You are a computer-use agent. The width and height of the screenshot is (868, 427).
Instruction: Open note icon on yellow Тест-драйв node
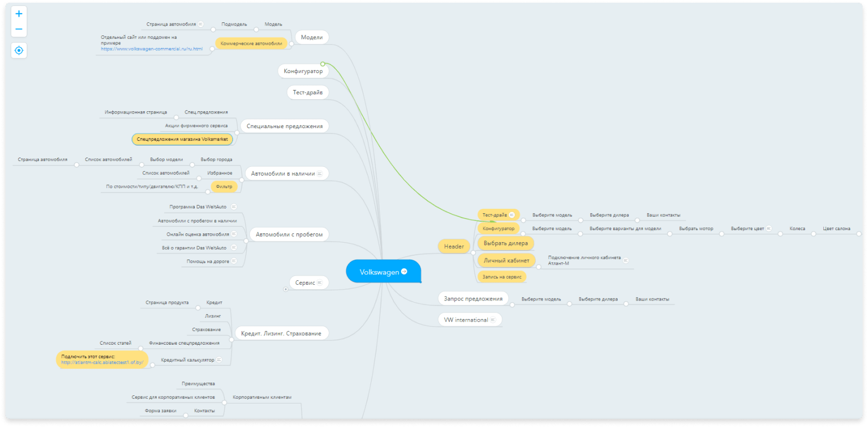[512, 215]
